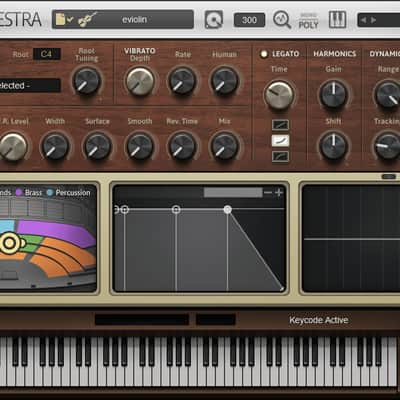
Task: Select the filled envelope point
Action: coord(228,209)
